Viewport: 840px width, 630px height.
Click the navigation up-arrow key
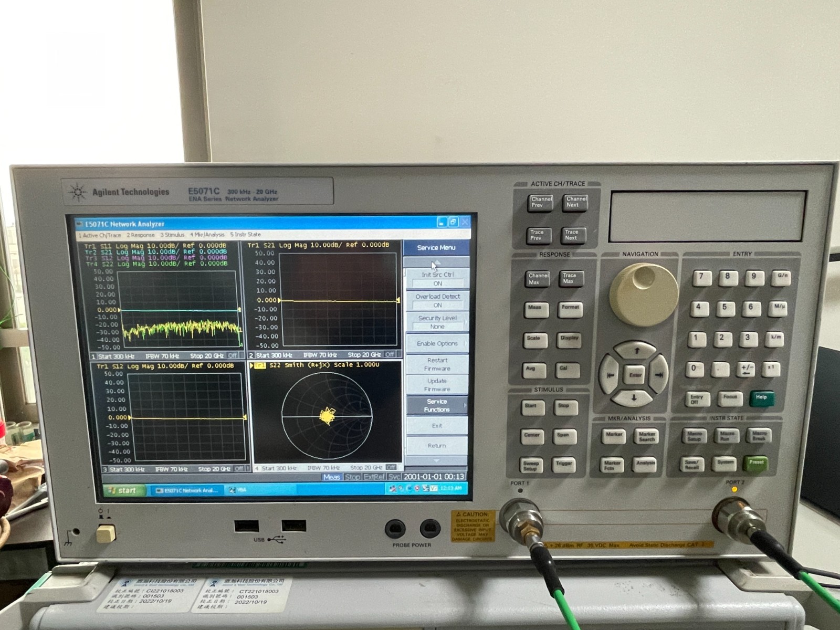click(x=636, y=350)
